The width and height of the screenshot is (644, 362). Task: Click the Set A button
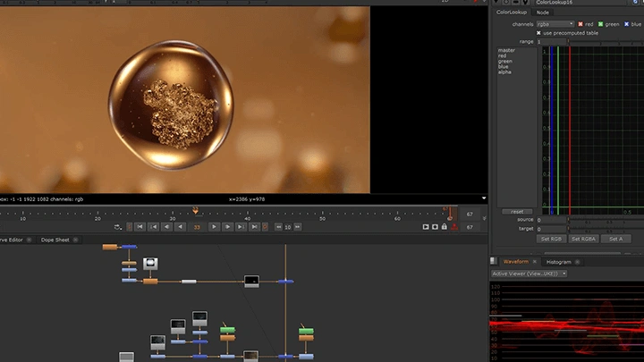(615, 239)
